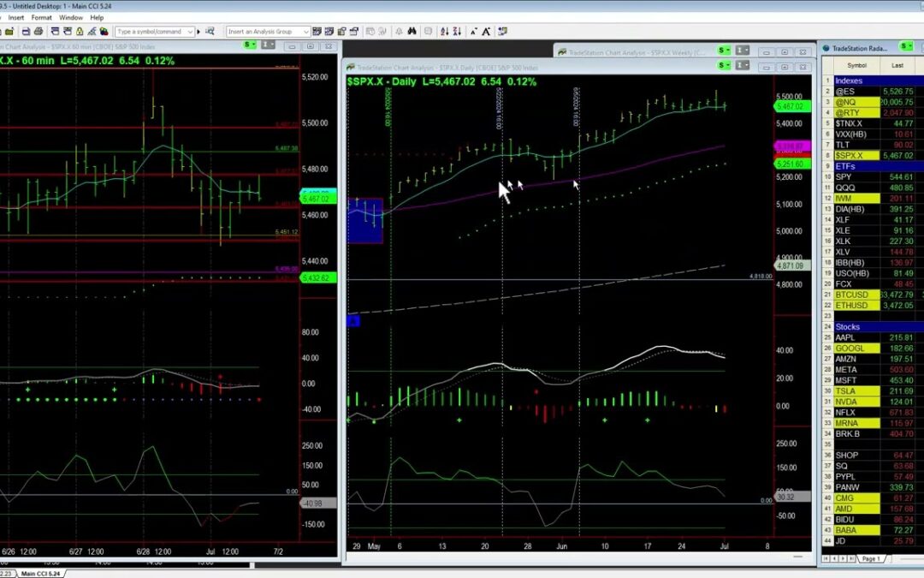
Task: Click the globe icon in the RadarScreen title bar
Action: coord(826,48)
